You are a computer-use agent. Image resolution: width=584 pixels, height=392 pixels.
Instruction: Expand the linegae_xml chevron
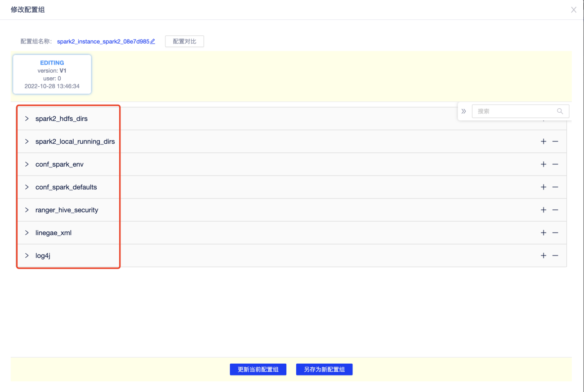click(x=27, y=233)
